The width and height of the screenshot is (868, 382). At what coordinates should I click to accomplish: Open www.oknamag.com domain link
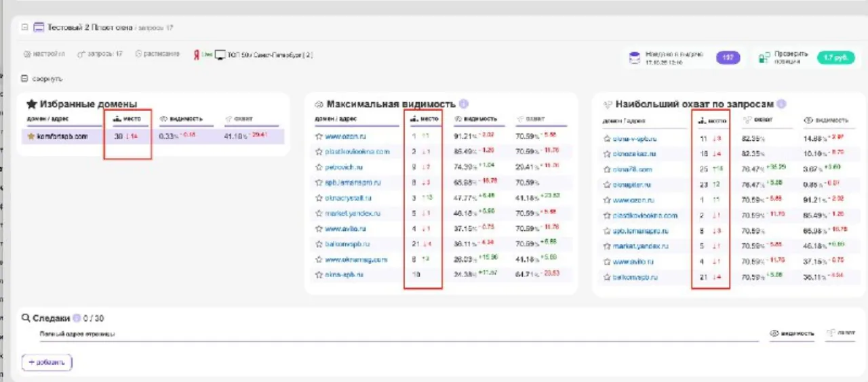tap(356, 259)
